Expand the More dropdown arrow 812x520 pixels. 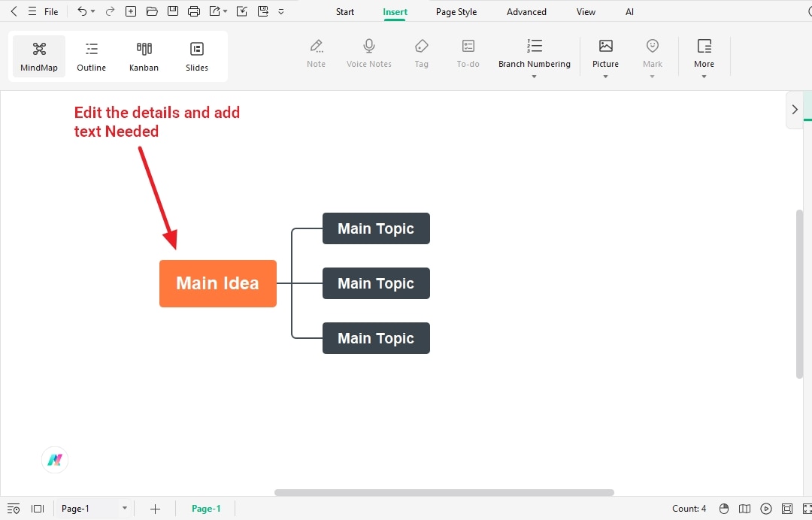(704, 77)
